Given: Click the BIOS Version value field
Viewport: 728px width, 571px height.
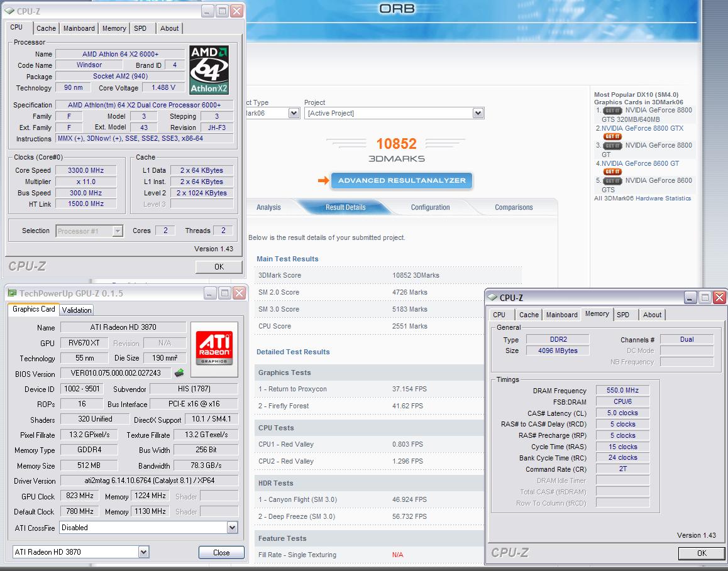Looking at the screenshot, I should point(116,373).
